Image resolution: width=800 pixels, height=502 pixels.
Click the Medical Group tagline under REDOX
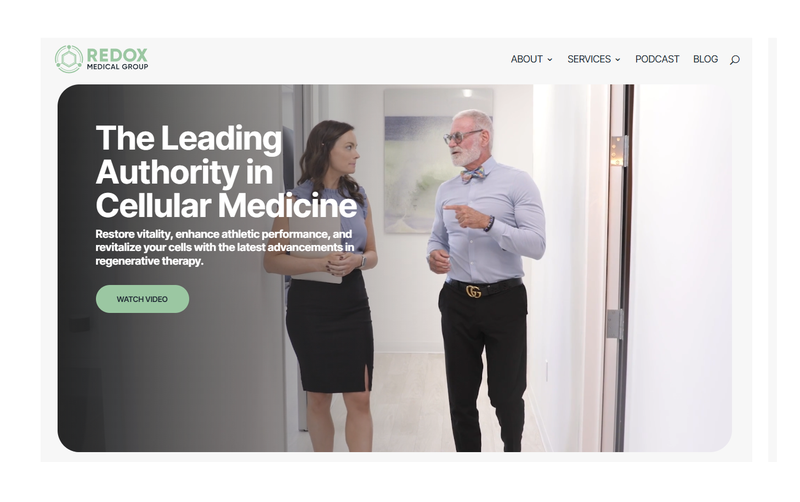[117, 66]
